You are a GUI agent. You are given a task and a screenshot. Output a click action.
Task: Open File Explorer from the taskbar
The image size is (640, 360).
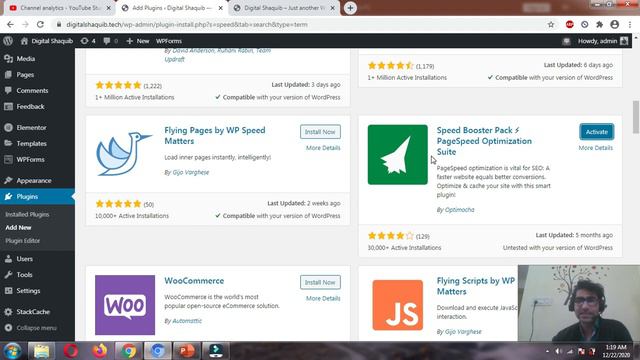click(41, 351)
